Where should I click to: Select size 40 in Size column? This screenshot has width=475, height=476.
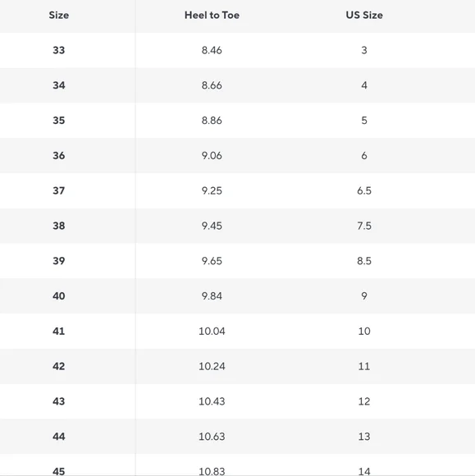59,296
